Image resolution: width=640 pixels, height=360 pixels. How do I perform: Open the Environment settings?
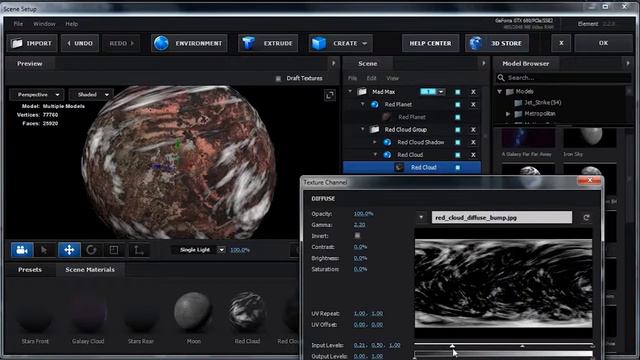[x=189, y=43]
